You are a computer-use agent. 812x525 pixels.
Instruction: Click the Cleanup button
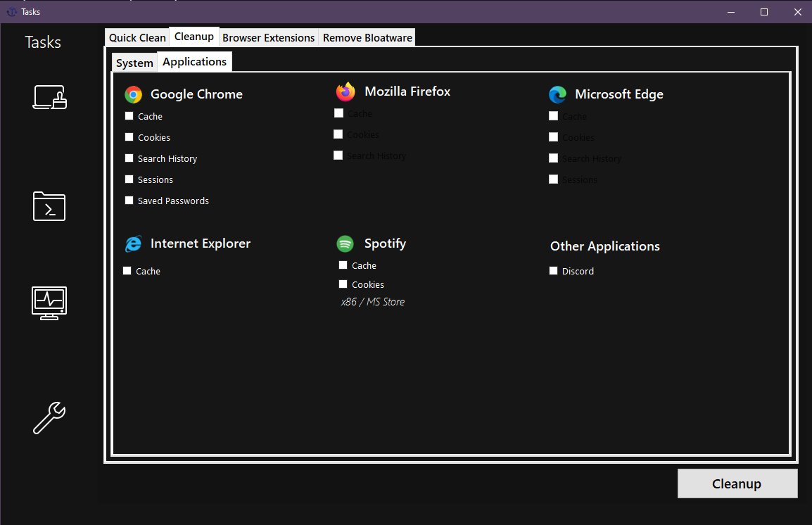click(737, 483)
